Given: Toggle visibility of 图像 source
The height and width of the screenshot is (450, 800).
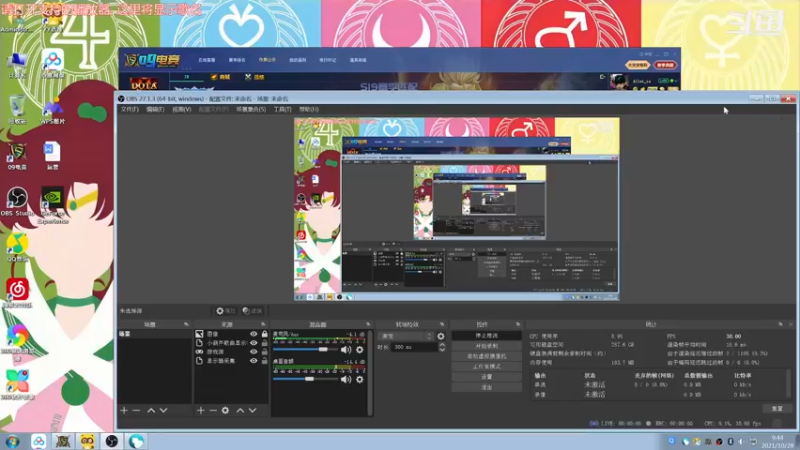Looking at the screenshot, I should coord(254,334).
